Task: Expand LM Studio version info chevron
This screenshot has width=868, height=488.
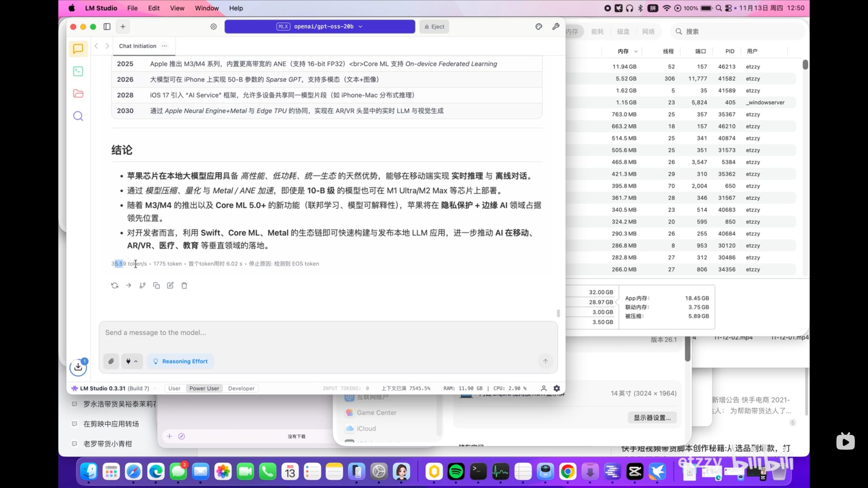Action: [x=155, y=388]
